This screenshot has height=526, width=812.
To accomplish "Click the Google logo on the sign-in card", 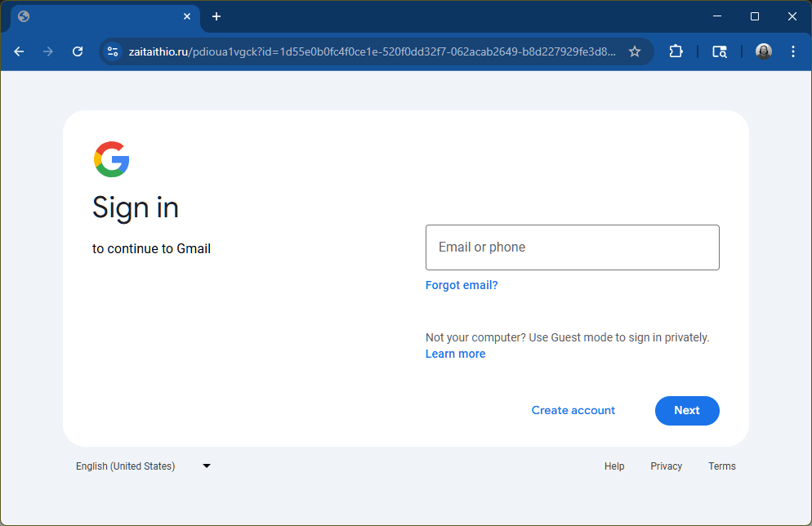I will click(112, 158).
